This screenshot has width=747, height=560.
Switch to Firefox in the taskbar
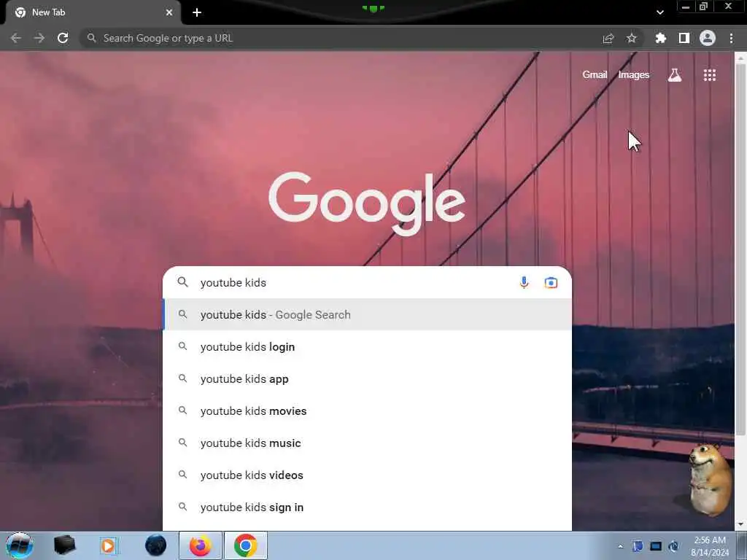pyautogui.click(x=200, y=545)
